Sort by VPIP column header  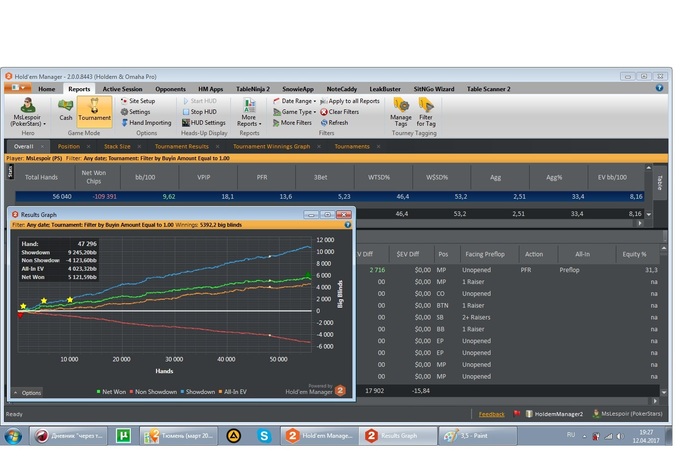(x=204, y=177)
